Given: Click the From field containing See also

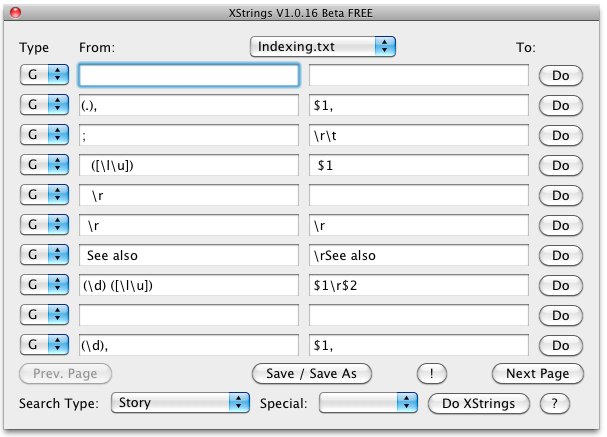Looking at the screenshot, I should (189, 255).
